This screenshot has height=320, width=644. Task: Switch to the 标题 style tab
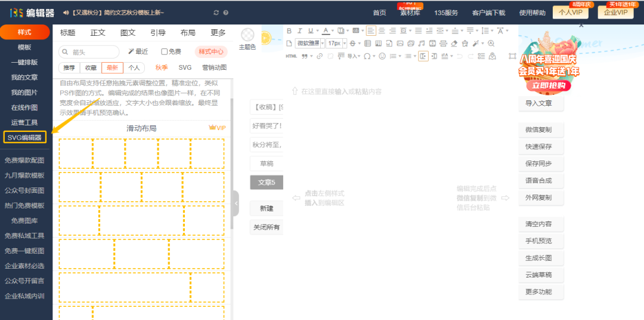point(68,33)
